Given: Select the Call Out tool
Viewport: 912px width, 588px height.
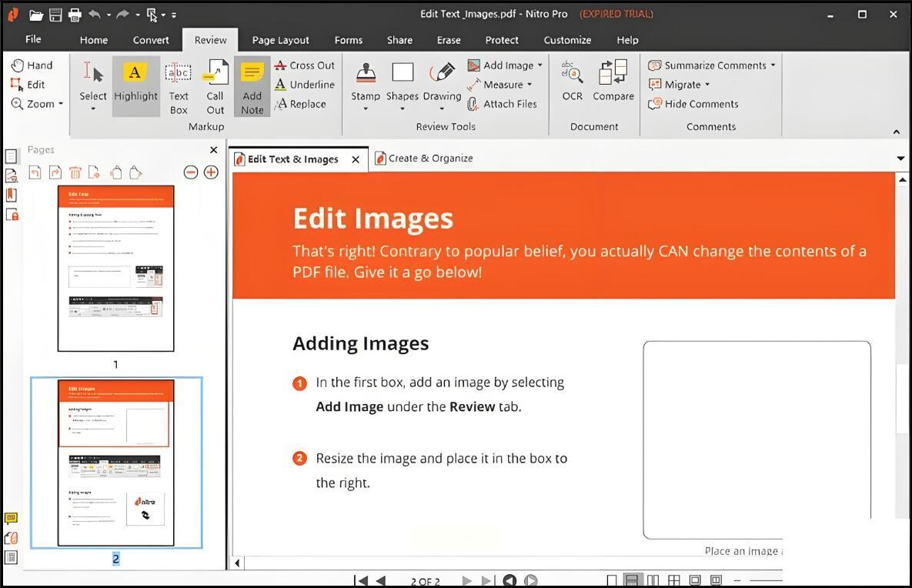Looking at the screenshot, I should 215,88.
